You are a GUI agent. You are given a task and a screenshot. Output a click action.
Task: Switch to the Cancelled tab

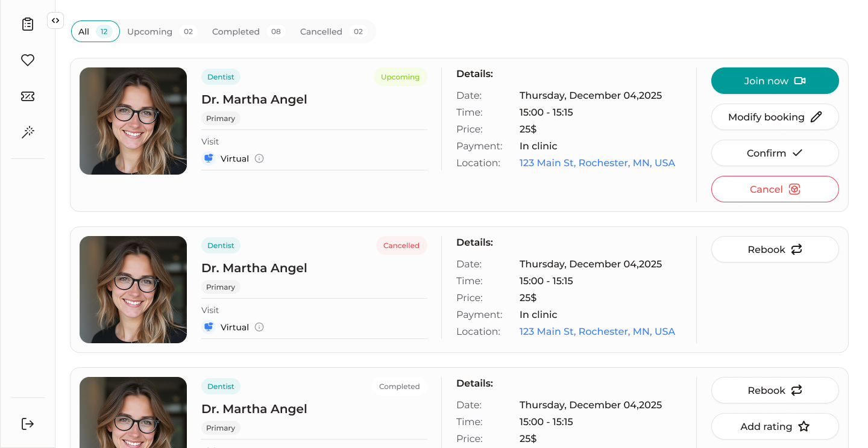tap(333, 31)
